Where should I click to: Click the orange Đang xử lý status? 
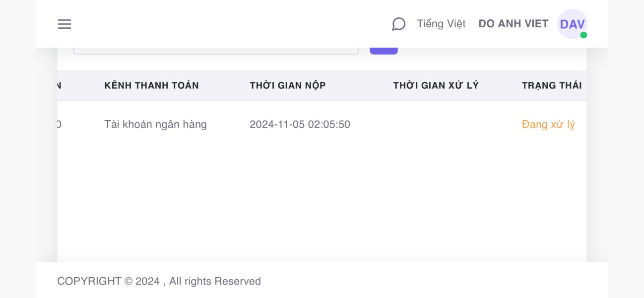pos(548,124)
